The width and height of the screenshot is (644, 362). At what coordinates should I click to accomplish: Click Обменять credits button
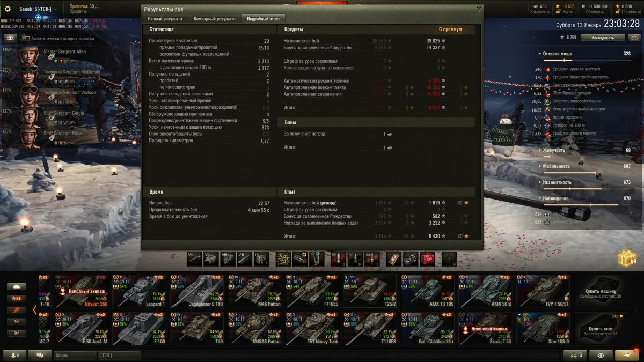pos(595,12)
